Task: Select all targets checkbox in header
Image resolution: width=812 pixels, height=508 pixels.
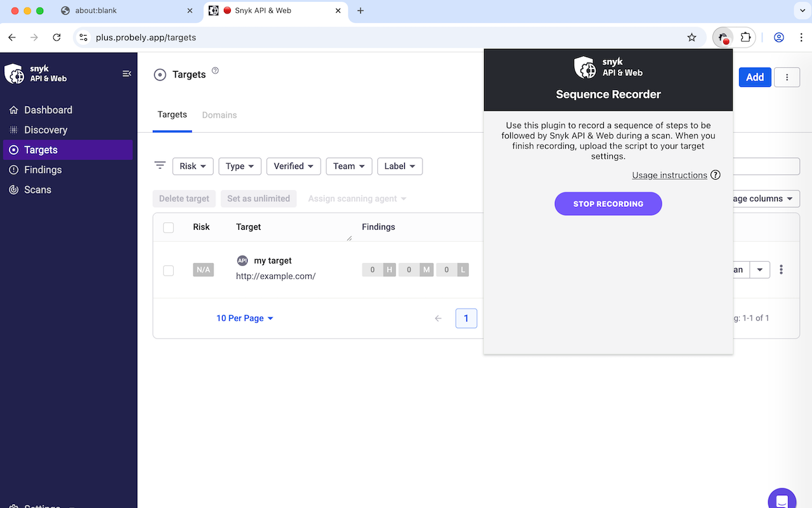Action: (x=168, y=227)
